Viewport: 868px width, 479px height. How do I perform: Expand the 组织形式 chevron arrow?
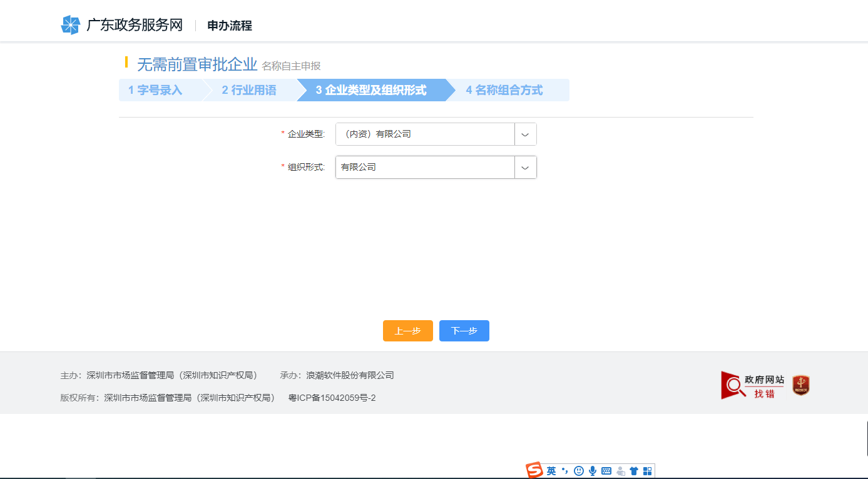click(525, 167)
